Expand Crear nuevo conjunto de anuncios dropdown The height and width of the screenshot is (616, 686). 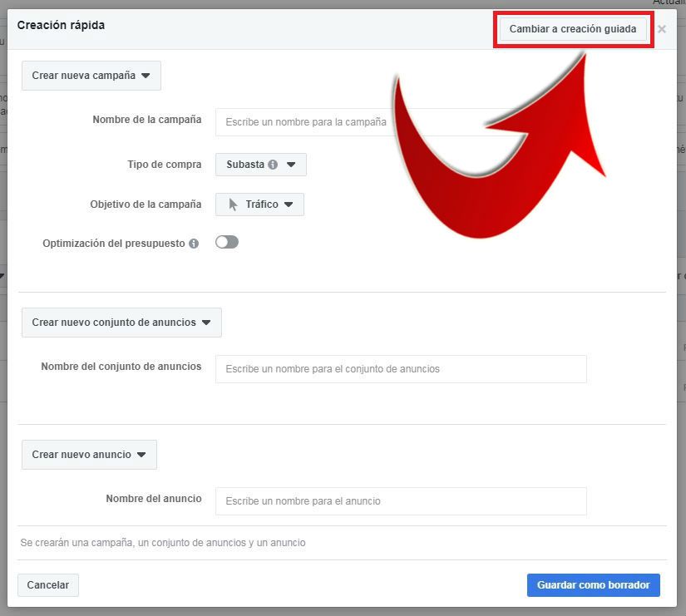tap(121, 323)
